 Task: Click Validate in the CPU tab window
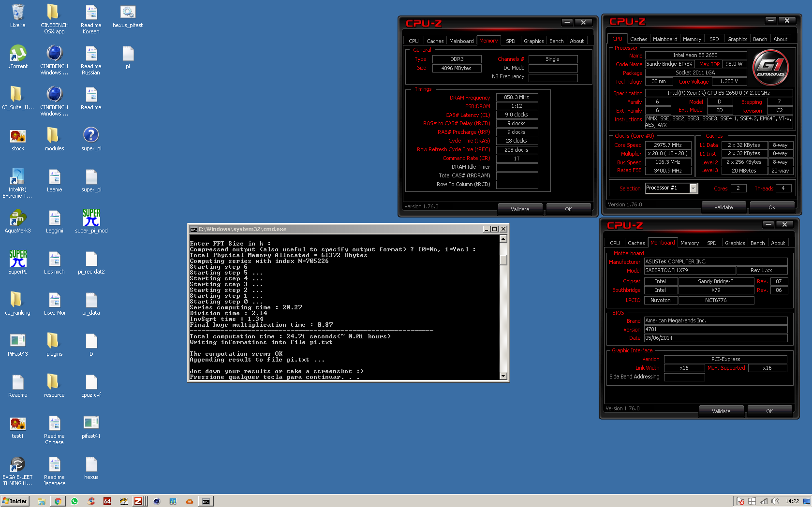[x=723, y=207]
